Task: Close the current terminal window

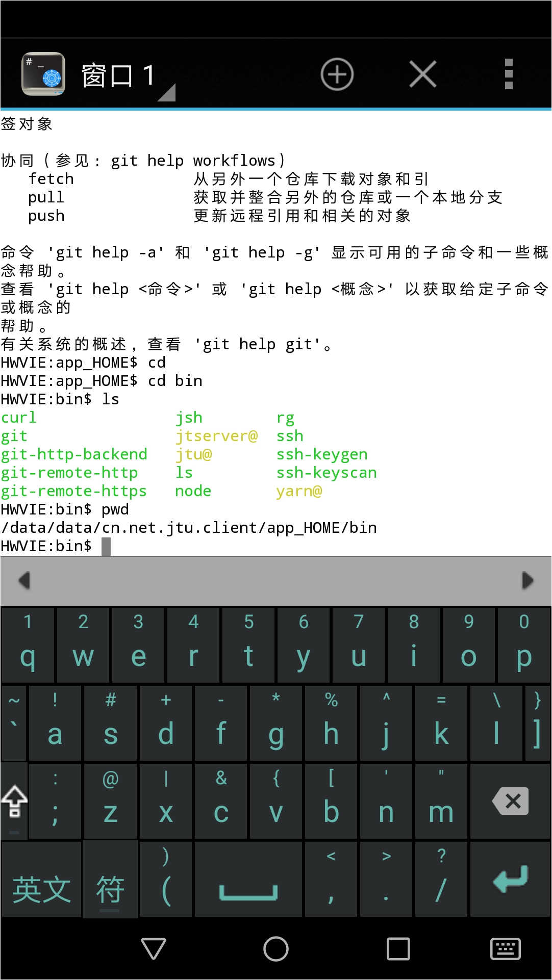Action: pos(423,74)
